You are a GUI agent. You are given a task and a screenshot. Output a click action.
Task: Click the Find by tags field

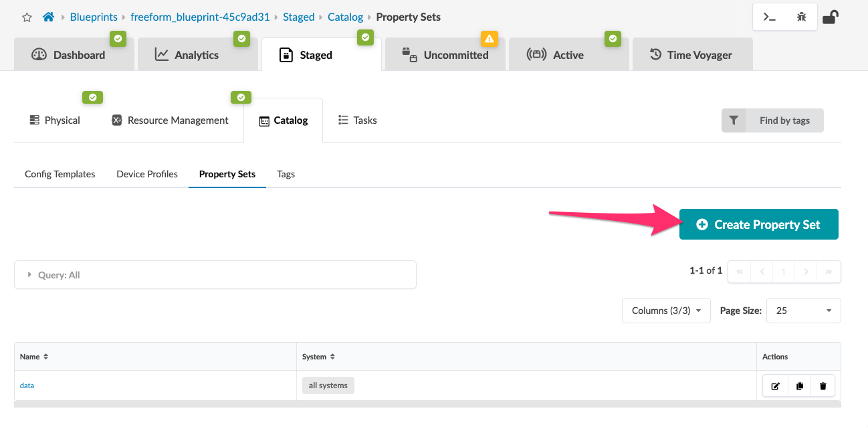point(784,120)
